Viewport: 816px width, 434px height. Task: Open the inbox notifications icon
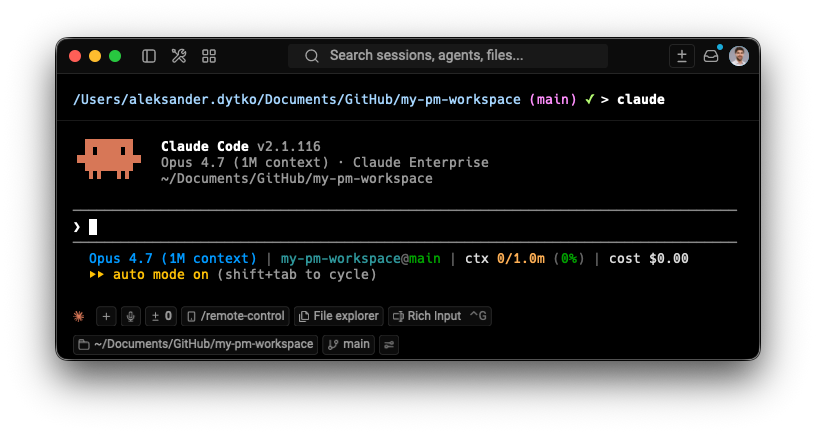(711, 56)
